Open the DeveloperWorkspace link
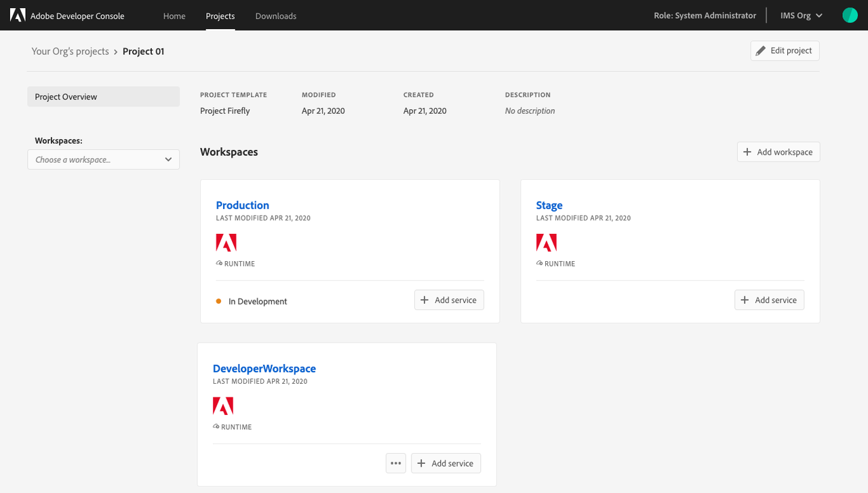This screenshot has width=868, height=493. 264,368
